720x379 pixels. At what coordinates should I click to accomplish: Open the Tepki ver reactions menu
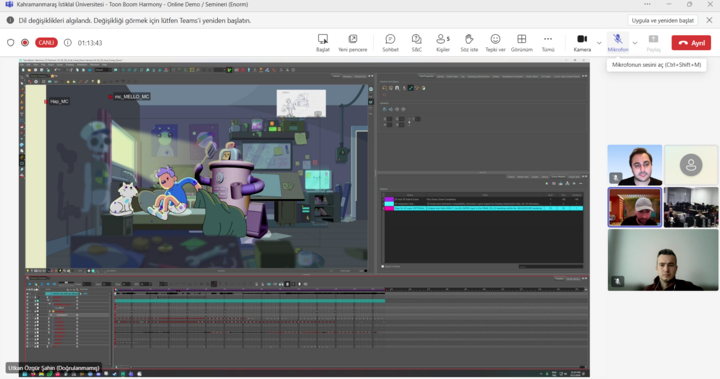(x=495, y=43)
